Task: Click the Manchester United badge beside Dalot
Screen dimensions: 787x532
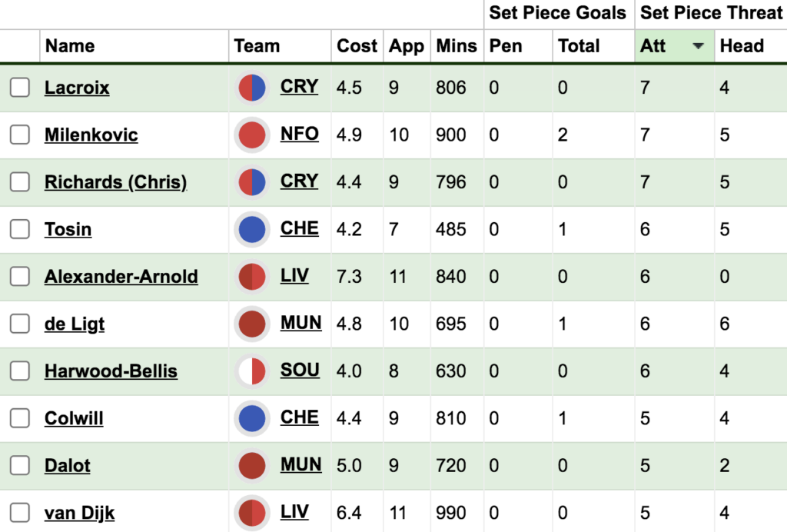Action: (251, 465)
